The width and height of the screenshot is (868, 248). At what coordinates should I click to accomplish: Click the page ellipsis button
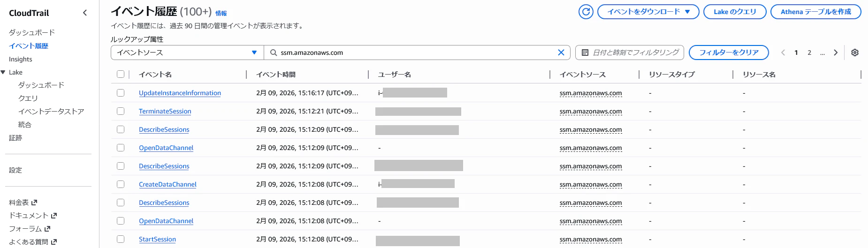[822, 53]
